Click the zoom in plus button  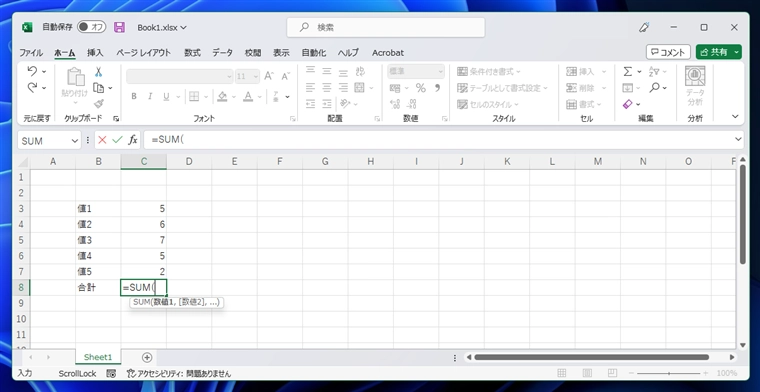pos(705,373)
